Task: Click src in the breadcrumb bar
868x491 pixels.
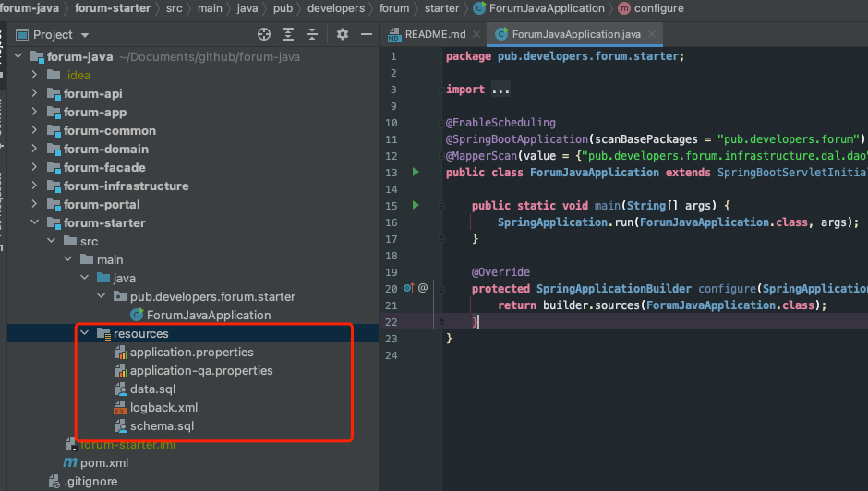Action: tap(174, 8)
